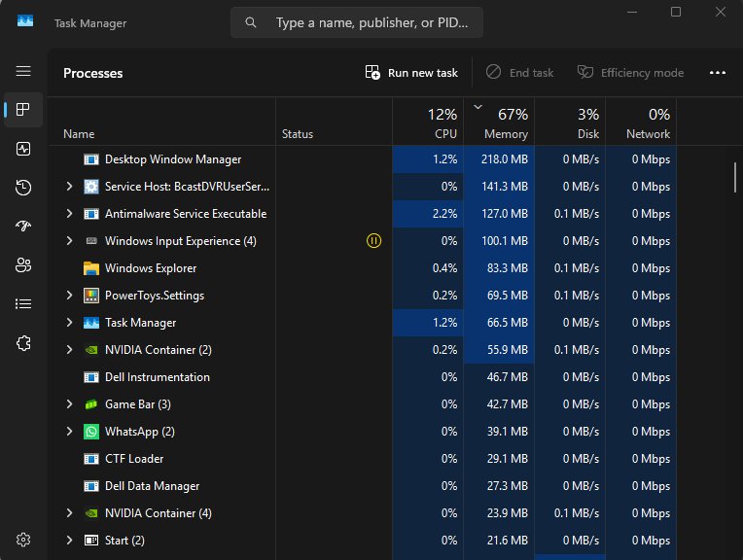Open Startup apps sidebar icon
The image size is (743, 560).
(23, 226)
